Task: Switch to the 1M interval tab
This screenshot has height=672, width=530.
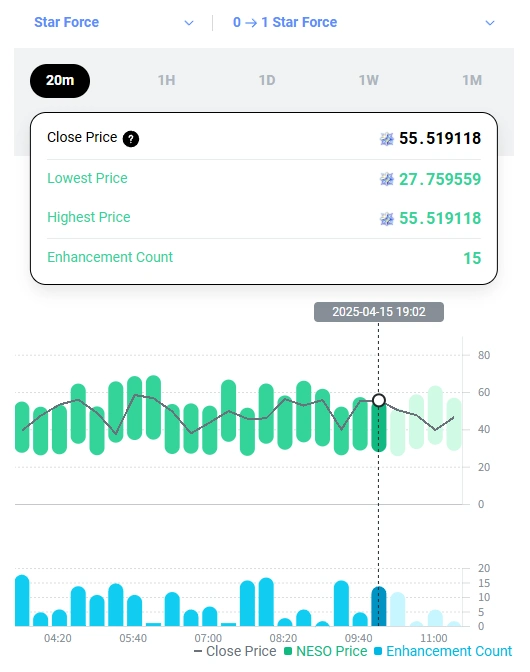Action: (x=472, y=81)
